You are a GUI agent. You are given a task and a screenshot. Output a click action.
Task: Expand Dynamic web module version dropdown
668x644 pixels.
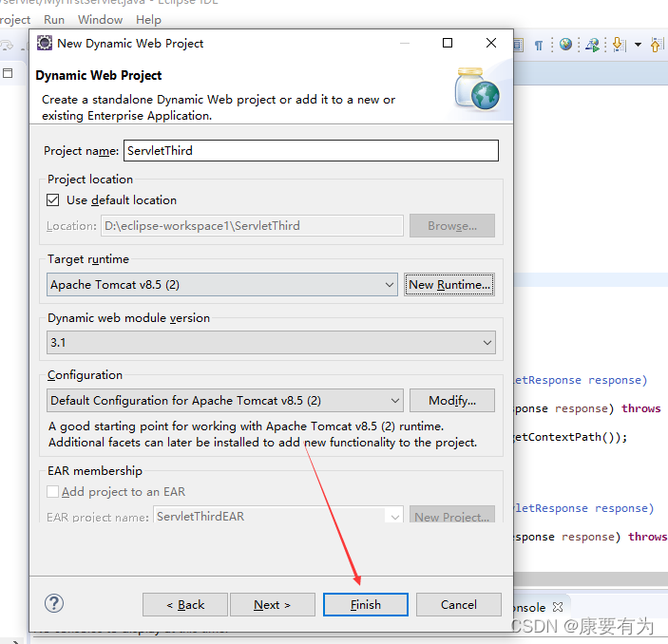[271, 343]
